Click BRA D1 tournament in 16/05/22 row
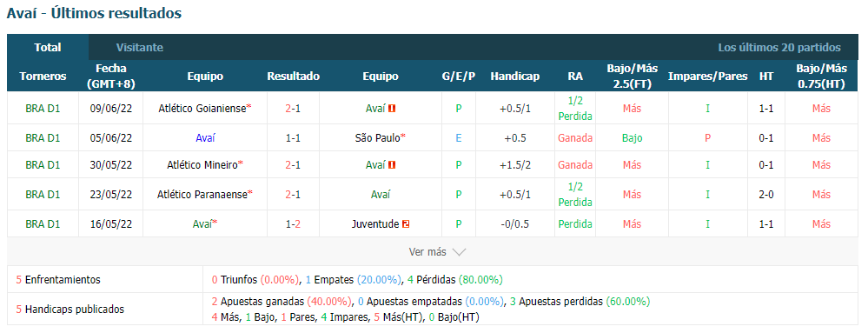The image size is (868, 333). pos(43,224)
